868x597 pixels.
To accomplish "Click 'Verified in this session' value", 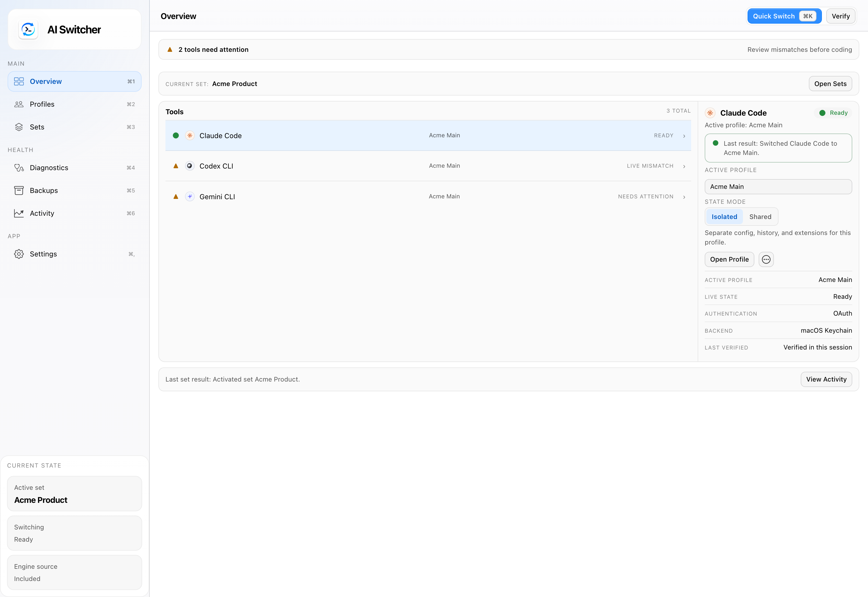I will click(x=818, y=348).
